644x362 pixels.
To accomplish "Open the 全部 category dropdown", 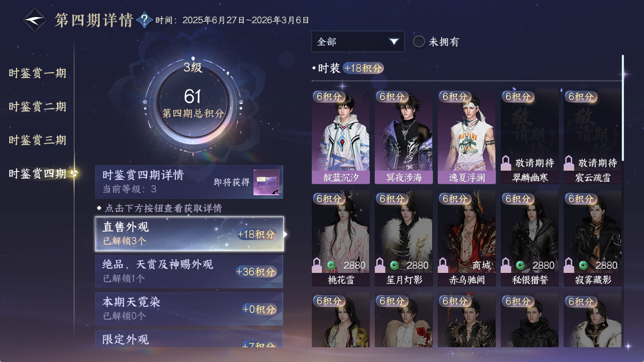I will (358, 42).
